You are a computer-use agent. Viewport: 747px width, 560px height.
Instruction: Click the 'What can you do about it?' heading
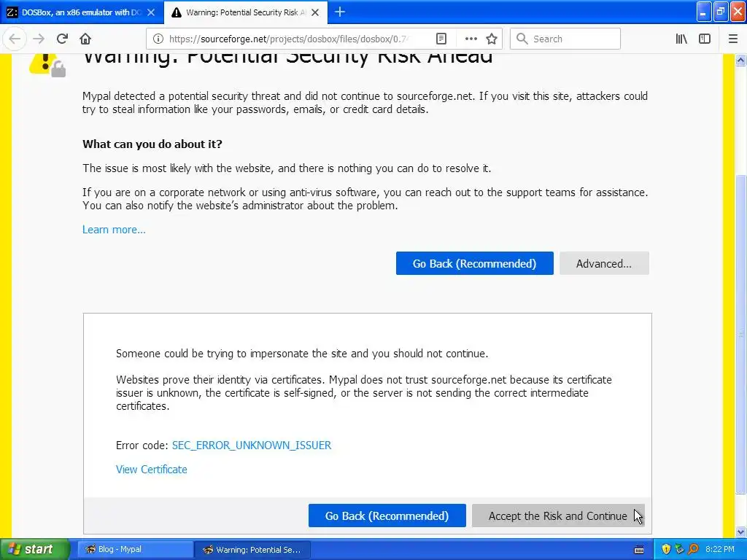point(152,144)
